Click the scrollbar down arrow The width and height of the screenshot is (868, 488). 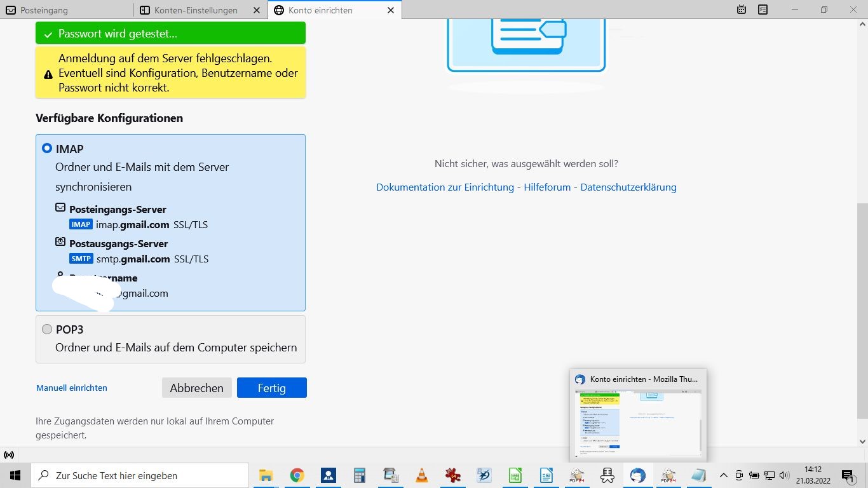862,441
